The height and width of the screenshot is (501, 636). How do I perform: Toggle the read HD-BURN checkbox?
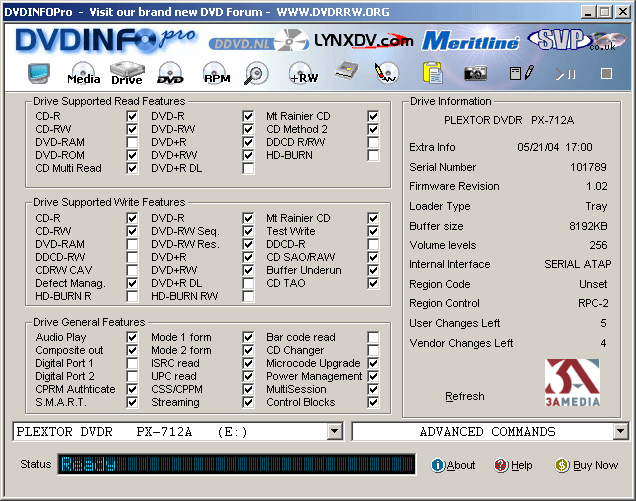[373, 155]
